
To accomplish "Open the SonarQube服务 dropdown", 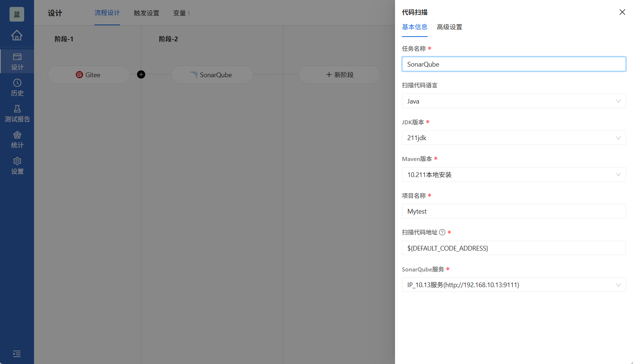I will (x=514, y=285).
